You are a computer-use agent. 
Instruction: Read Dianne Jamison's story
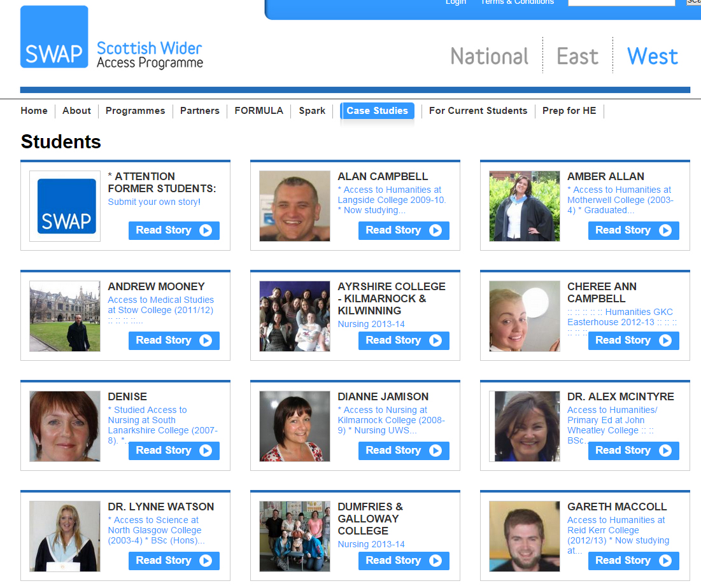click(x=404, y=451)
